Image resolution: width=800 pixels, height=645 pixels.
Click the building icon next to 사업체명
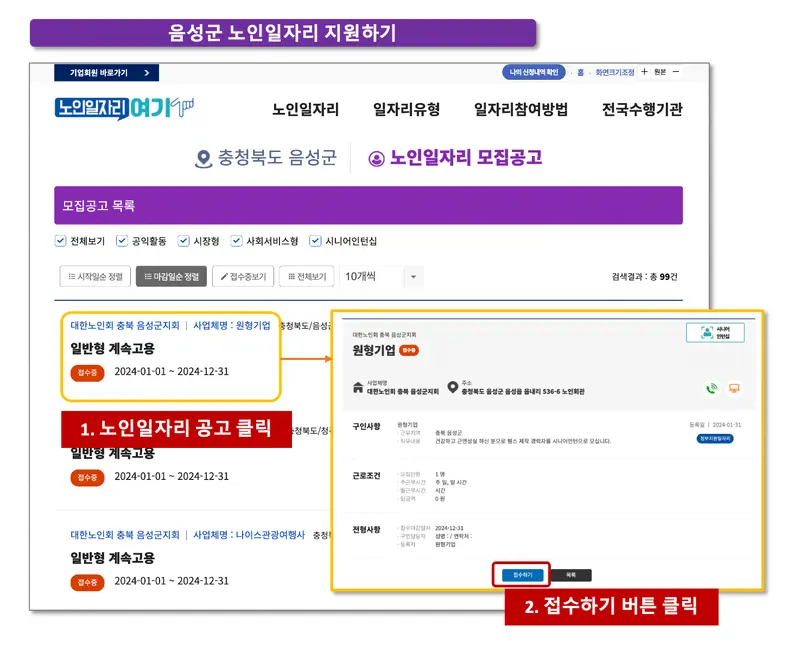357,388
